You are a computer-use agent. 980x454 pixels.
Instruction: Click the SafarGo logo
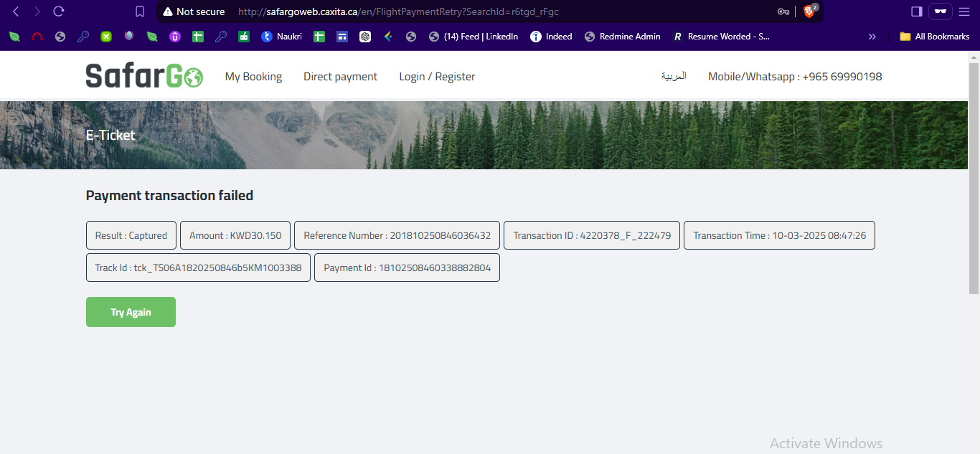point(144,76)
